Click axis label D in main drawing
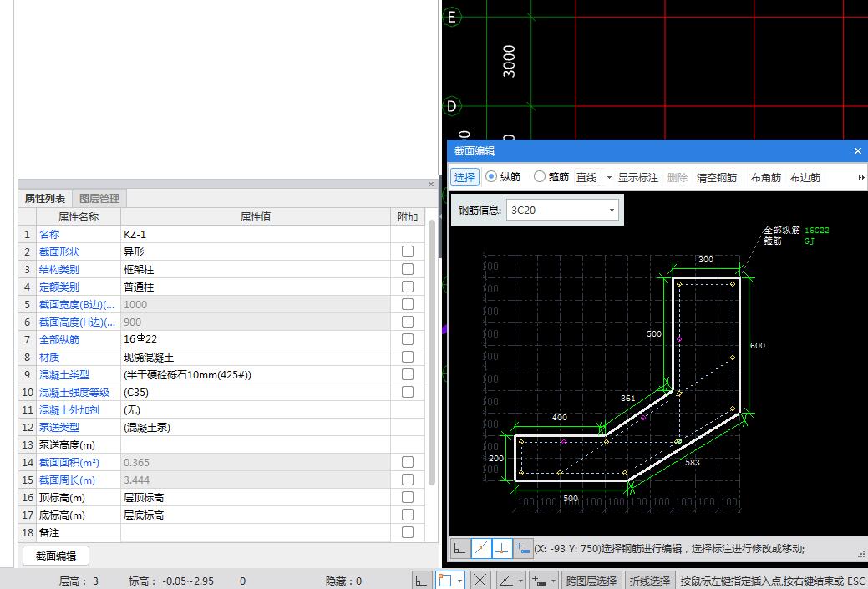The height and width of the screenshot is (589, 868). click(x=452, y=106)
